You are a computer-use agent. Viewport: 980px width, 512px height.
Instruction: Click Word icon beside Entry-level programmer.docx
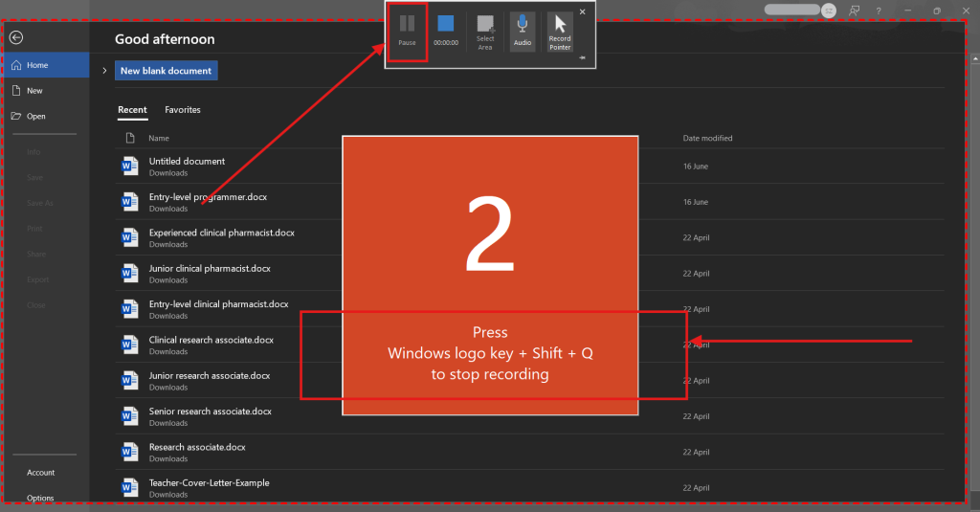[x=129, y=202]
